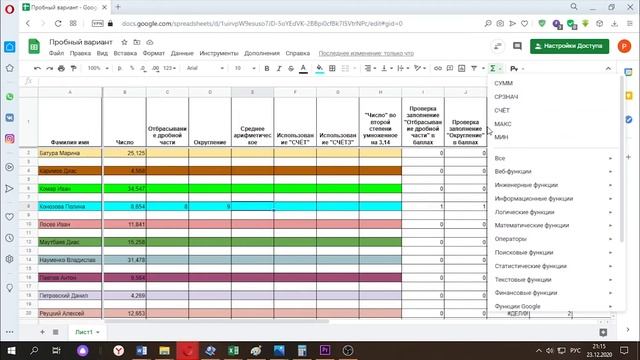Open Excel from Windows taskbar
The height and width of the screenshot is (360, 640).
click(x=233, y=351)
